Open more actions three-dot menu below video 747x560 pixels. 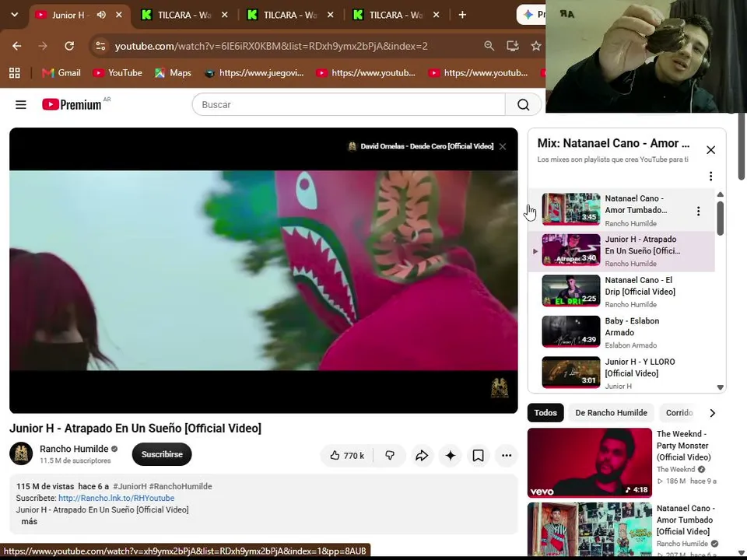pos(507,456)
